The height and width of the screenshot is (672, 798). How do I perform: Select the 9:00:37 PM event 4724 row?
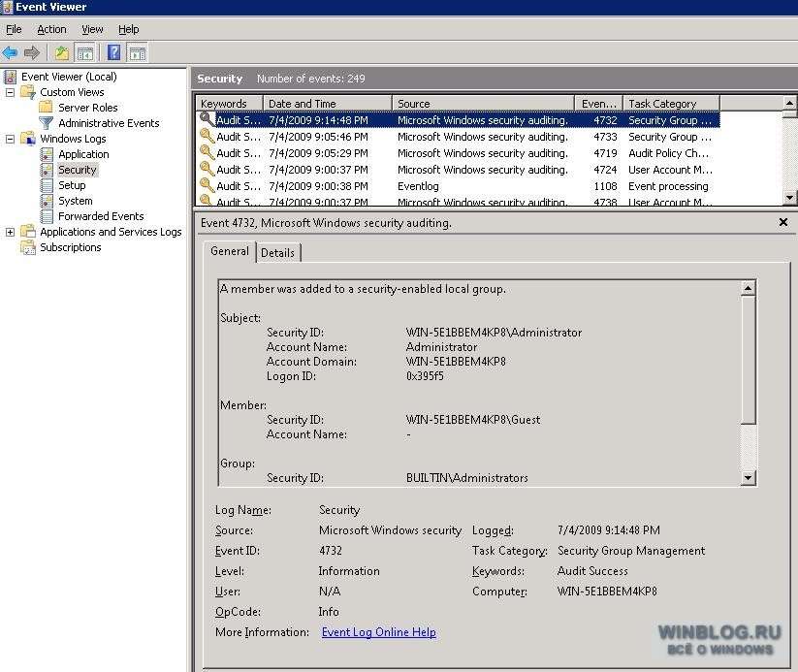tap(458, 170)
